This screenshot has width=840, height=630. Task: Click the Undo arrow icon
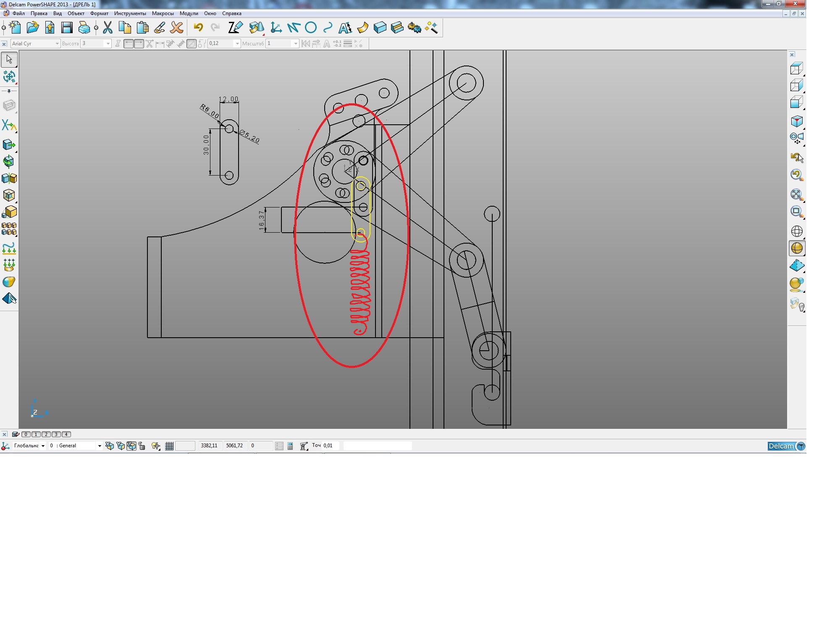click(198, 28)
